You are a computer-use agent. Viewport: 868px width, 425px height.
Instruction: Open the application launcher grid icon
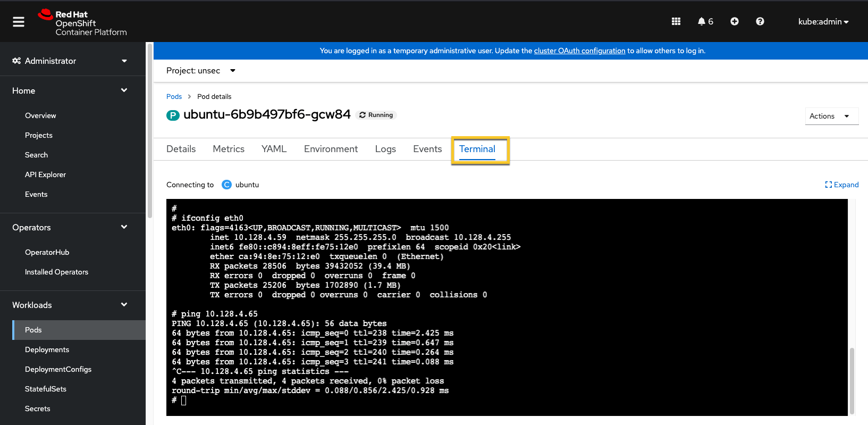coord(676,21)
